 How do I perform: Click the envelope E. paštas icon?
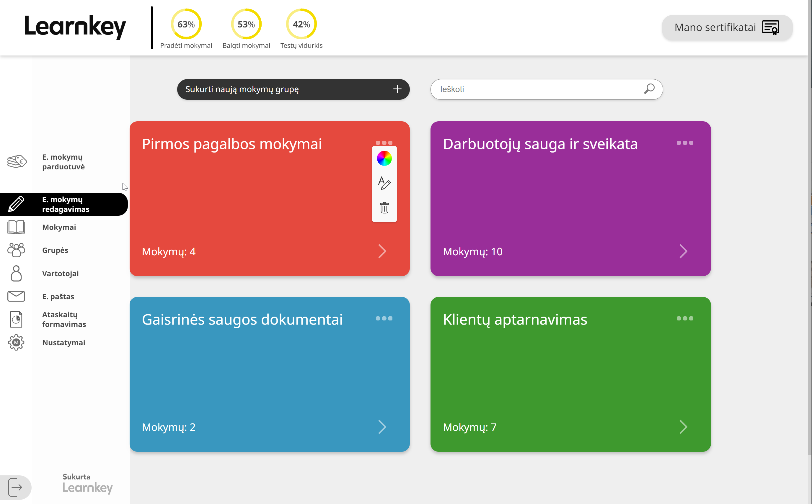click(16, 296)
